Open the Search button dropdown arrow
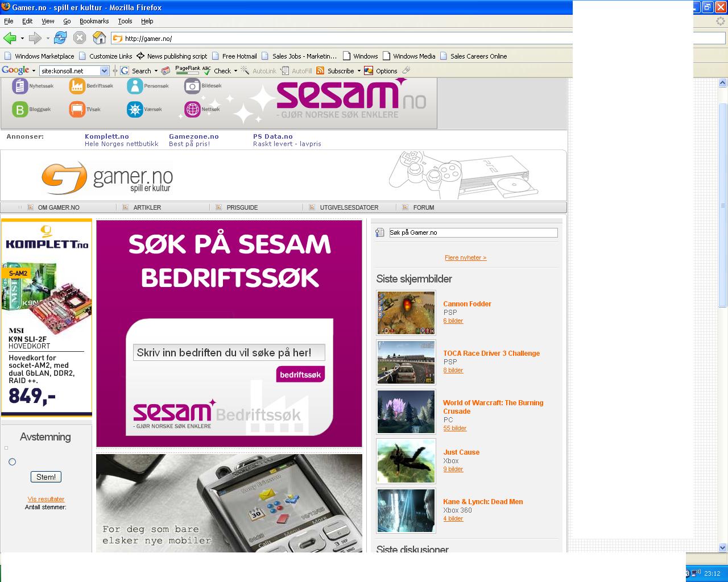The height and width of the screenshot is (582, 728). coord(155,71)
